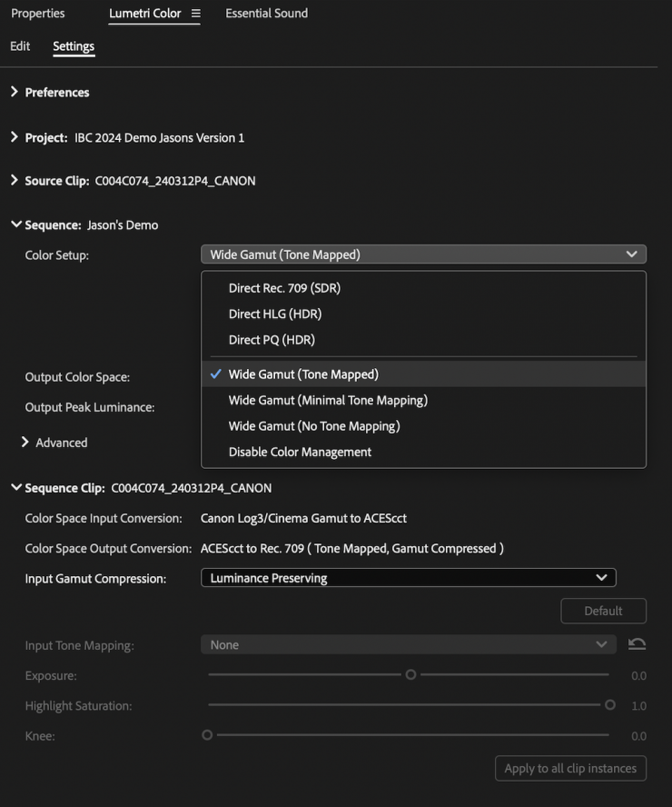
Task: Select Direct PQ (HDR) color setup
Action: pyautogui.click(x=272, y=340)
